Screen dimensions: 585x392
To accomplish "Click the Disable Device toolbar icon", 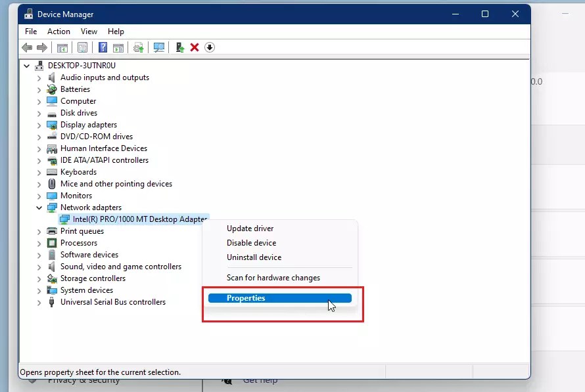I will 210,47.
